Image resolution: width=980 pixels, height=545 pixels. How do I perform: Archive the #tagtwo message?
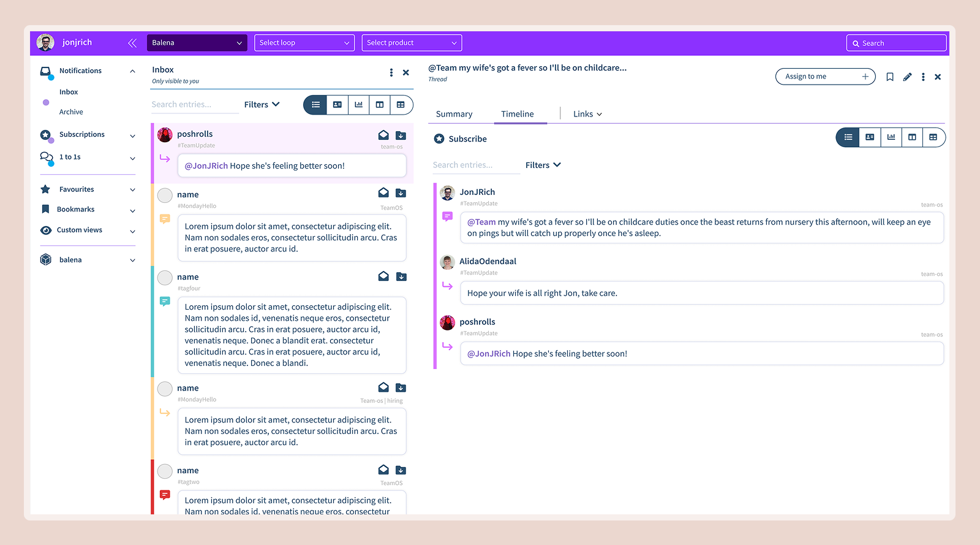(401, 470)
